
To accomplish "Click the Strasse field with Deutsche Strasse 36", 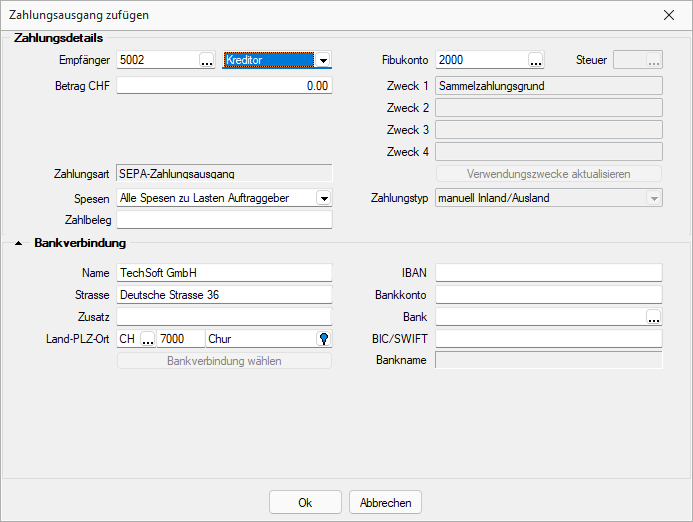I will pos(224,295).
